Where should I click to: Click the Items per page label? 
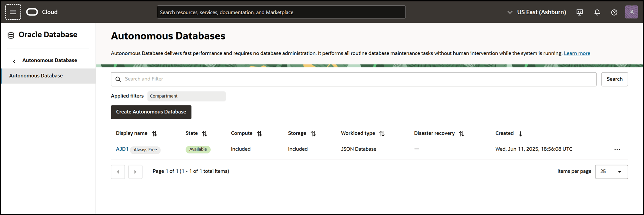coord(574,171)
